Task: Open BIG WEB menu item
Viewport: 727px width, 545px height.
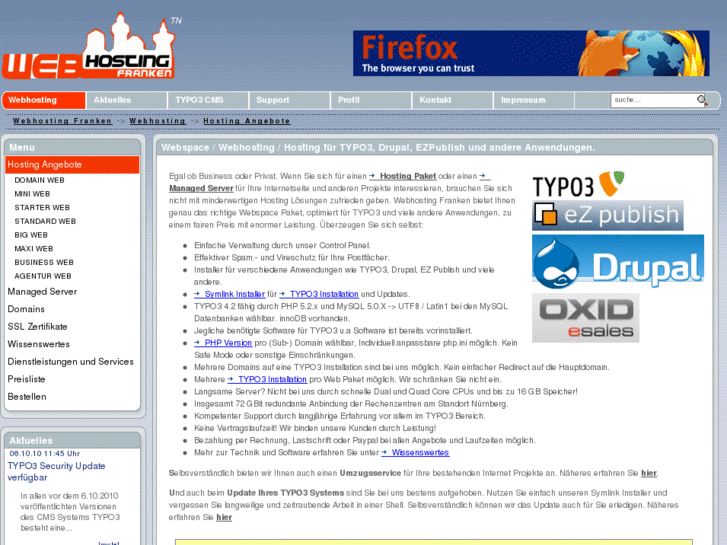Action: (31, 235)
